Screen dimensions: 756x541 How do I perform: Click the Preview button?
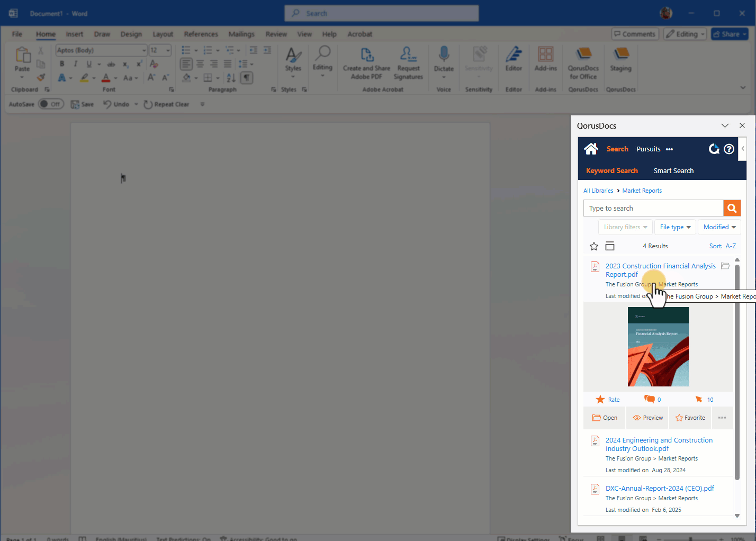click(x=647, y=418)
